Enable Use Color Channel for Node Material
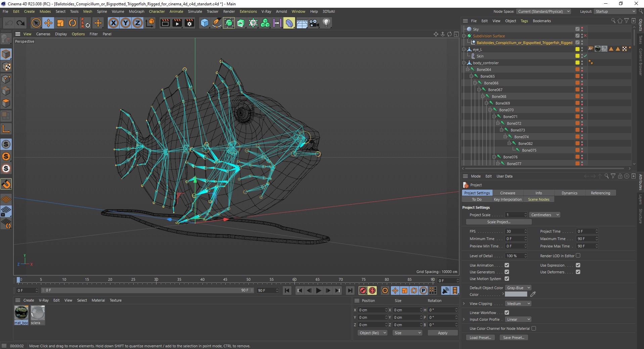The height and width of the screenshot is (349, 644). (x=534, y=328)
